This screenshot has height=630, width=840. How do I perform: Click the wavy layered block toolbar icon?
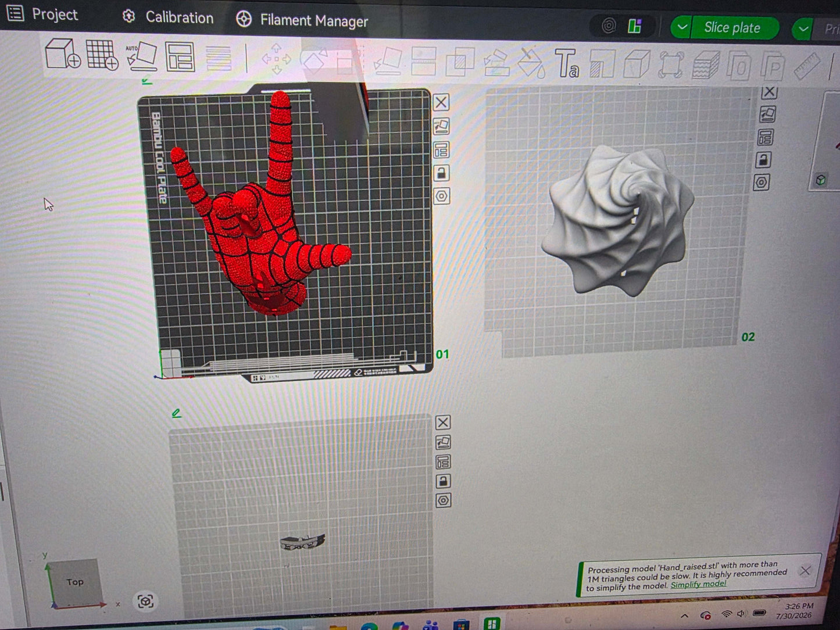(x=705, y=65)
